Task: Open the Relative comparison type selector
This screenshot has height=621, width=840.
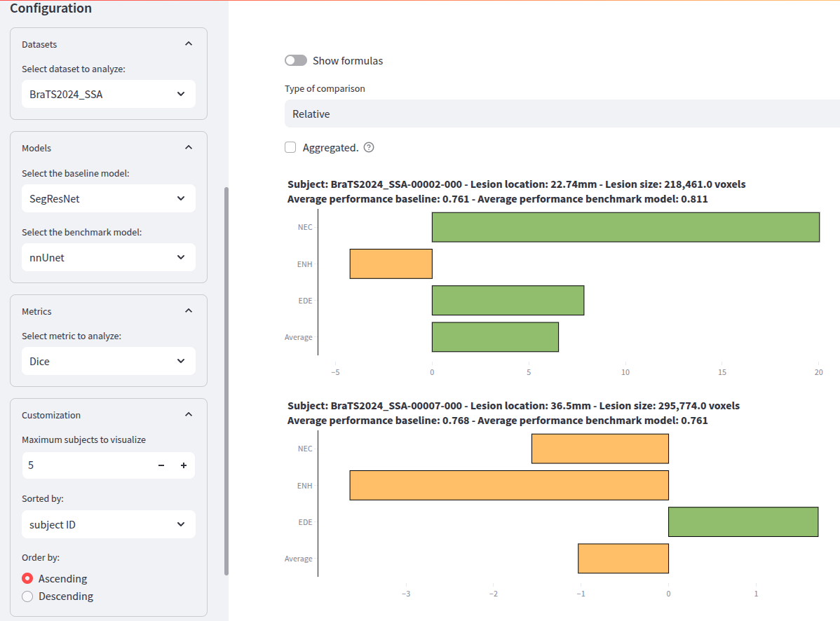Action: click(561, 114)
